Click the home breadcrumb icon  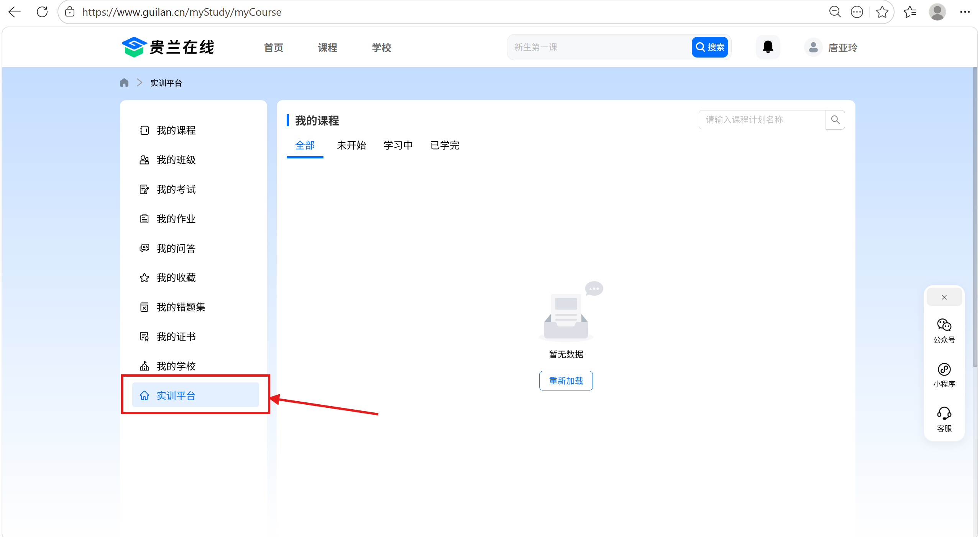[124, 83]
